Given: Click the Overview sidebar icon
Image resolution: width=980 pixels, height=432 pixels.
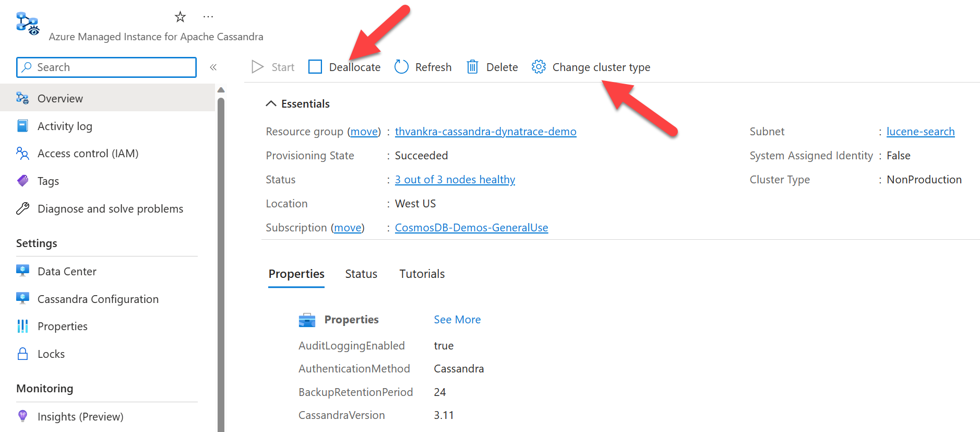Looking at the screenshot, I should [x=22, y=98].
